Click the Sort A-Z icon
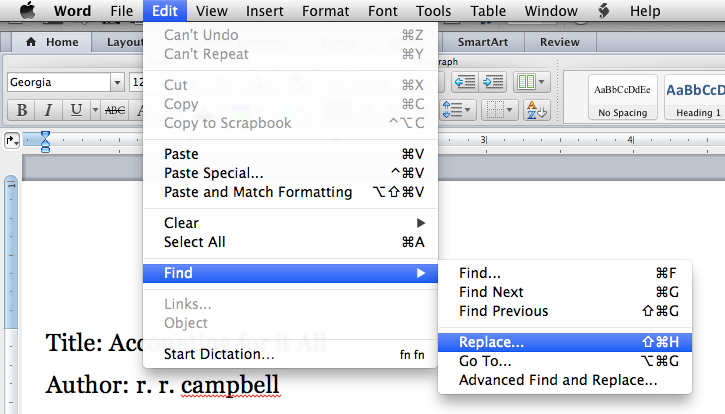725x414 pixels. point(537,110)
